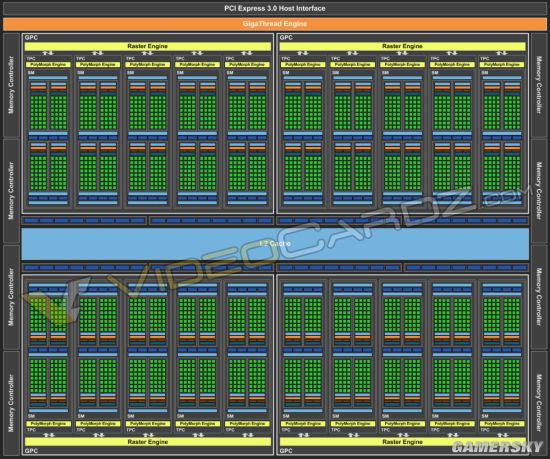550x459 pixels.
Task: Click last PolyMorph Engine in lower-left GPC
Action: (247, 424)
